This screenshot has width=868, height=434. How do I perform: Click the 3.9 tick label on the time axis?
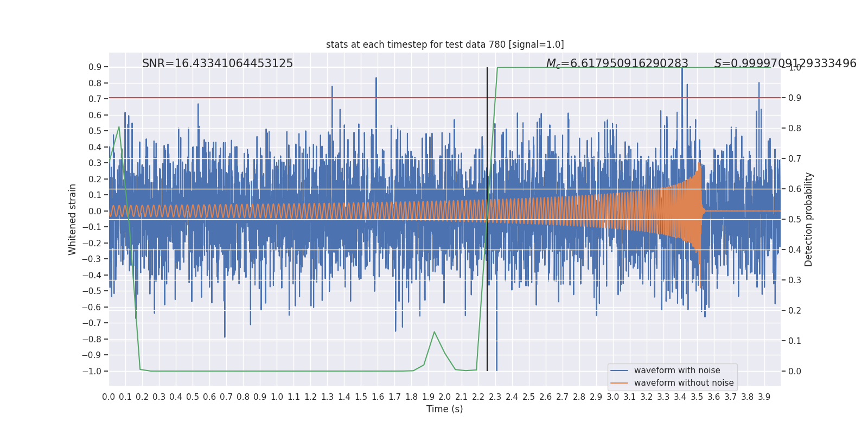(764, 397)
